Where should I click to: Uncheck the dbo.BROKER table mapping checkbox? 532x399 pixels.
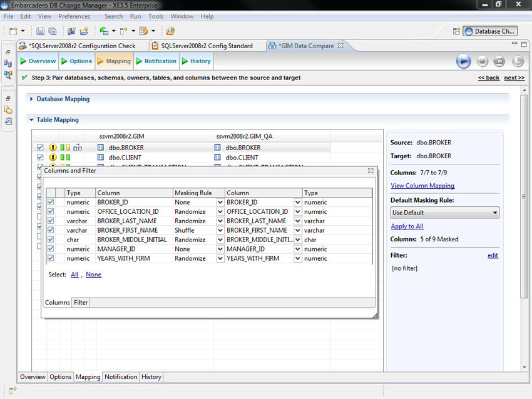[x=40, y=148]
